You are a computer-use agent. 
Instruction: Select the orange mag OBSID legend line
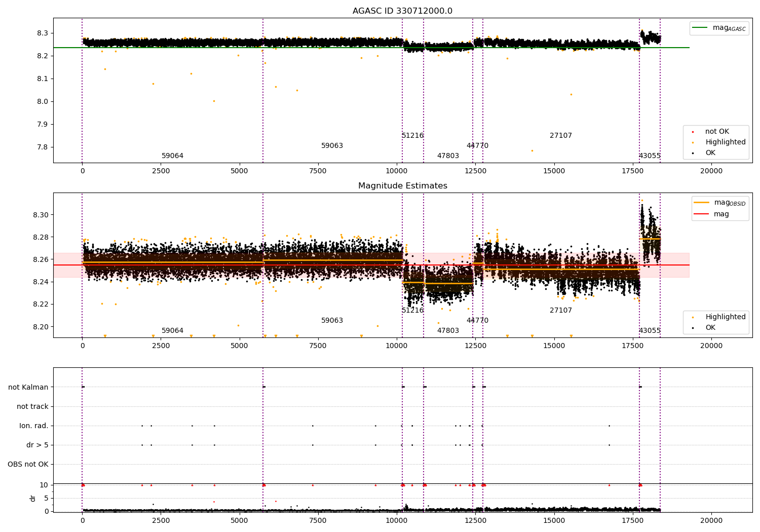[702, 203]
